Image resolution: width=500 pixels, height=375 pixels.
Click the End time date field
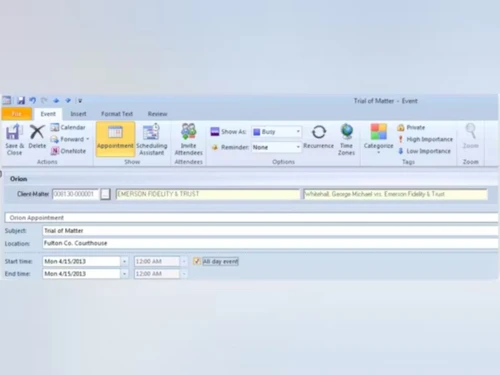tap(81, 274)
